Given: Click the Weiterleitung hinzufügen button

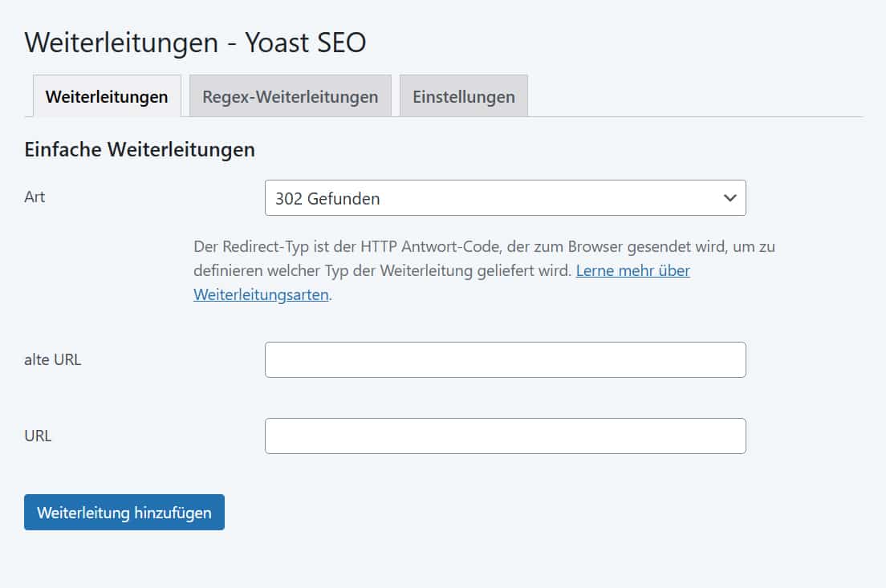Looking at the screenshot, I should click(x=124, y=513).
